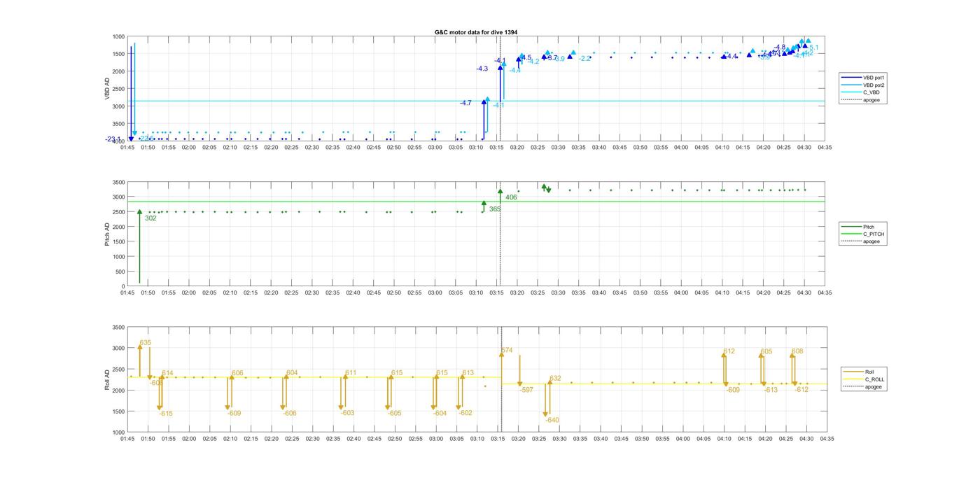Click the '-603' roll move label
The height and width of the screenshot is (485, 980).
tap(347, 413)
